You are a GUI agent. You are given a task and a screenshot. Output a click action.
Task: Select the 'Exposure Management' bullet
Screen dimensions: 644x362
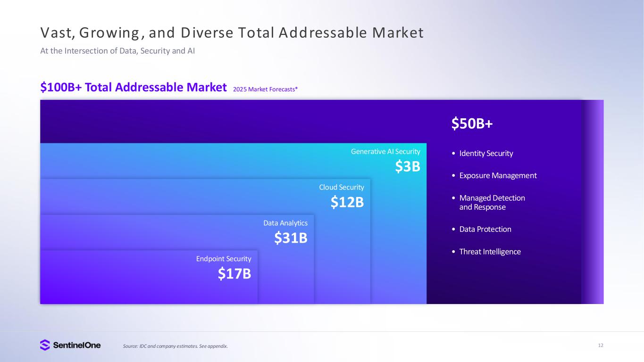497,176
